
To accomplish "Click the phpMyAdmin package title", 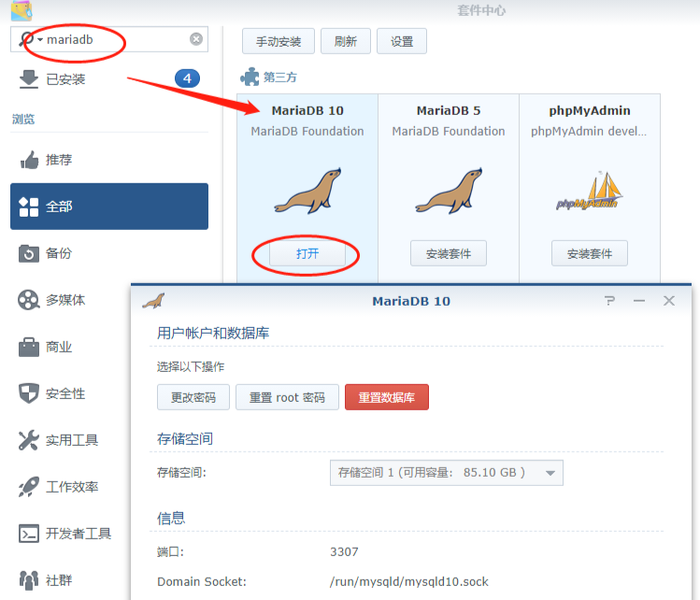I will click(x=590, y=110).
